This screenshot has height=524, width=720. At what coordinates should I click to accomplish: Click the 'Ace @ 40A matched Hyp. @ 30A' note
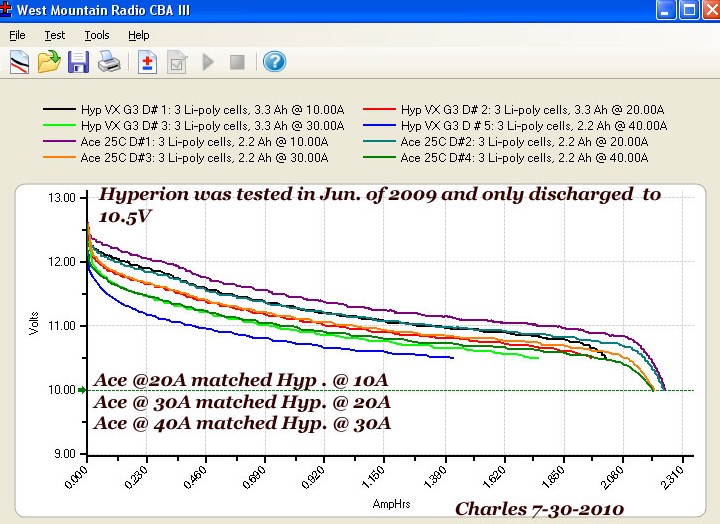[242, 423]
